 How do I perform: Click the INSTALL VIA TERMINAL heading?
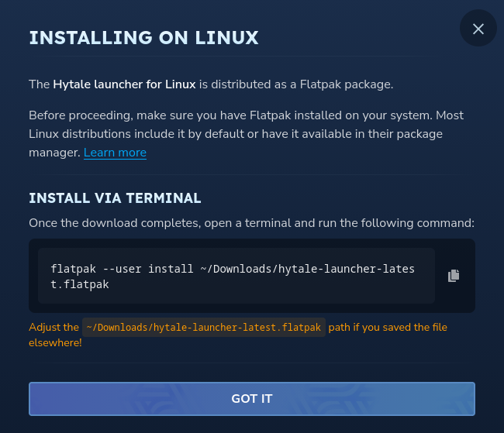[115, 198]
